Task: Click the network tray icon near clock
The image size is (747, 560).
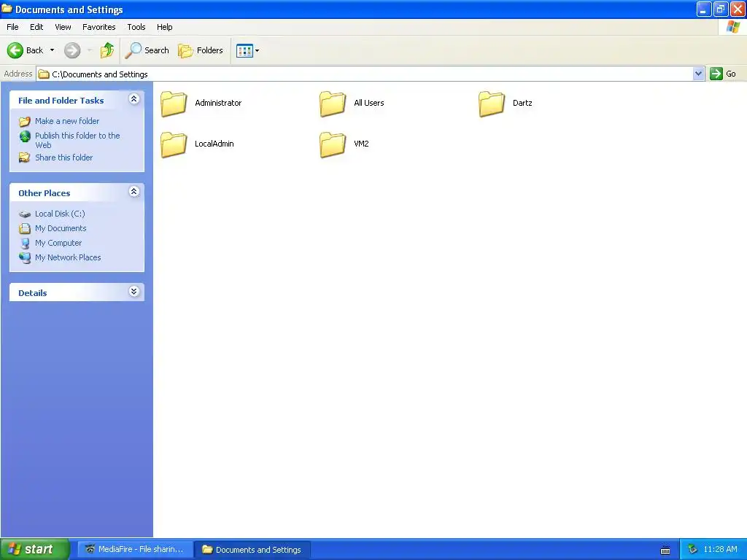Action: tap(693, 549)
